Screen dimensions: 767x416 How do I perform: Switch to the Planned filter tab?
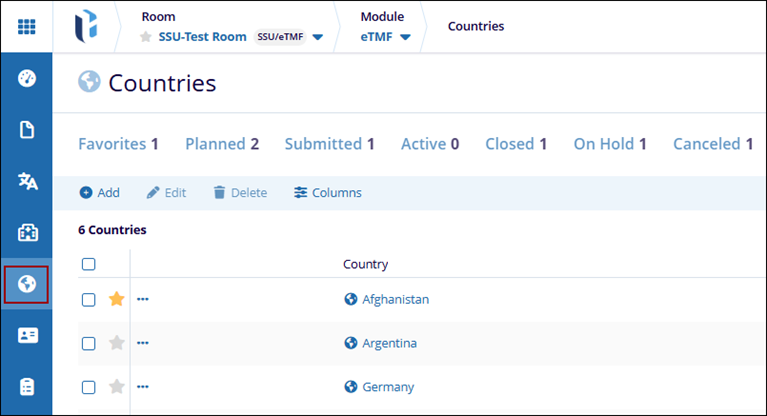coord(222,144)
